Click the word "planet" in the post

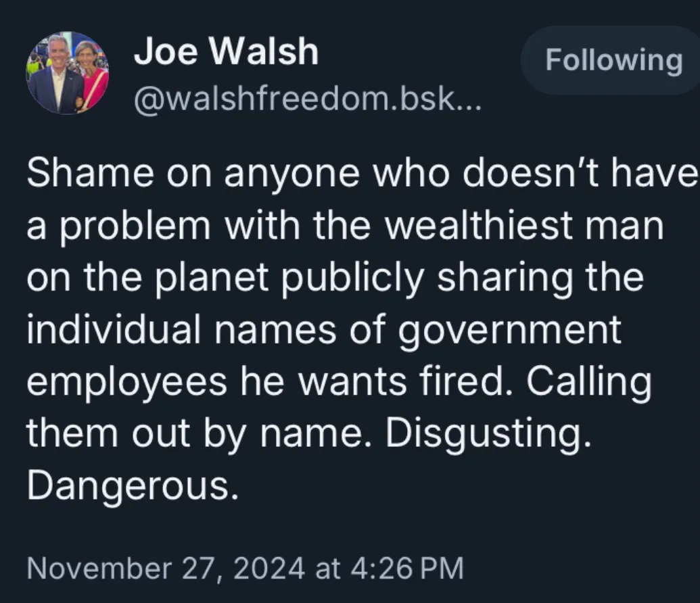coord(212,279)
